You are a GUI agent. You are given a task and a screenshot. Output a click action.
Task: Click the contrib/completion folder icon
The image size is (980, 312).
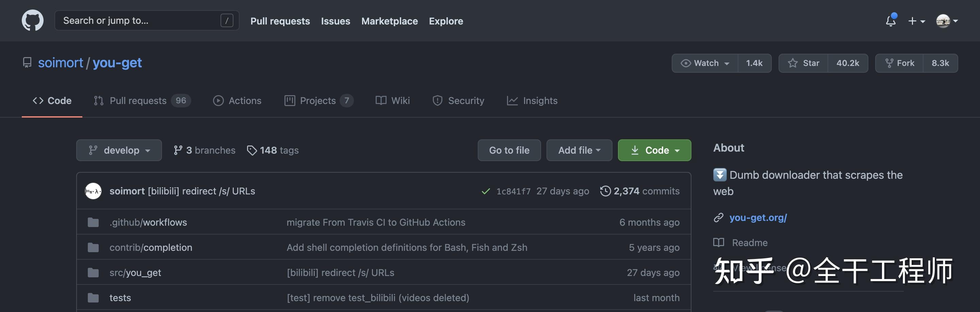click(x=93, y=247)
